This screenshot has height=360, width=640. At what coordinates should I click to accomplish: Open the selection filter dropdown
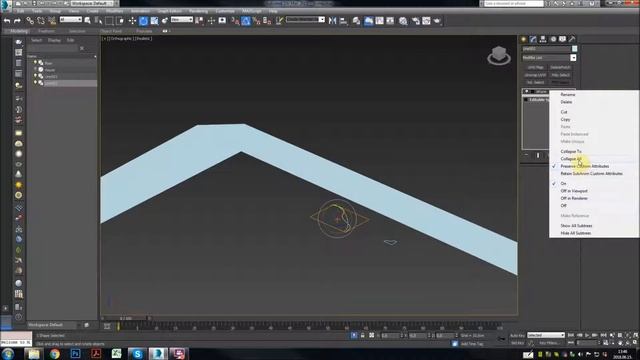[x=71, y=20]
